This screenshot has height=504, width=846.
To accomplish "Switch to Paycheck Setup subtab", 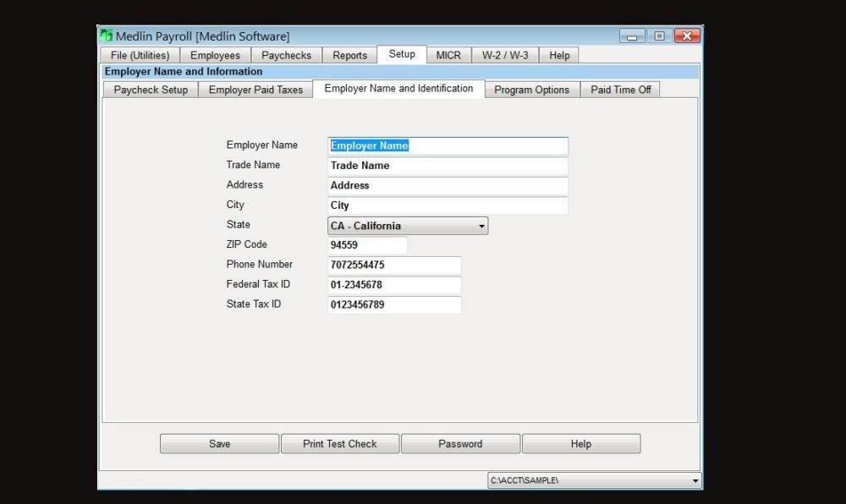I will click(151, 90).
